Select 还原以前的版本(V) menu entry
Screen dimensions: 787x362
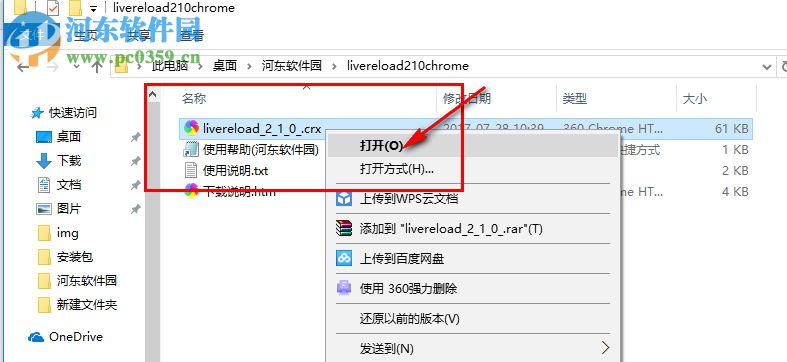[472, 318]
